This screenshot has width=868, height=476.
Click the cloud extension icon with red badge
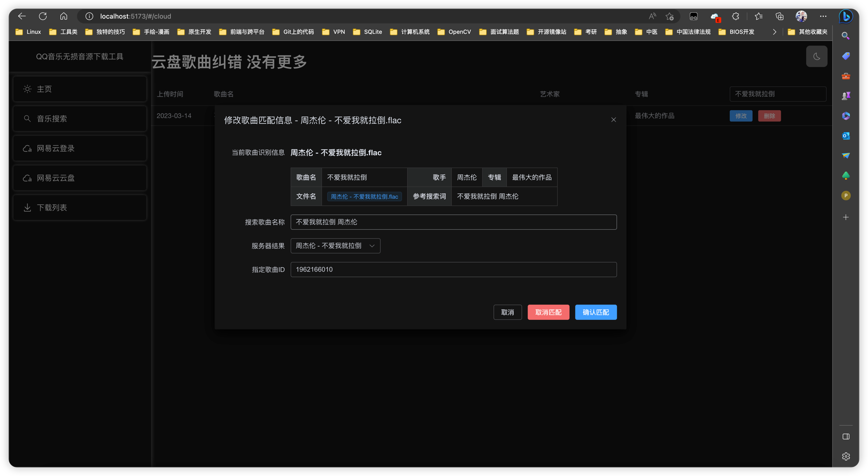pyautogui.click(x=715, y=17)
